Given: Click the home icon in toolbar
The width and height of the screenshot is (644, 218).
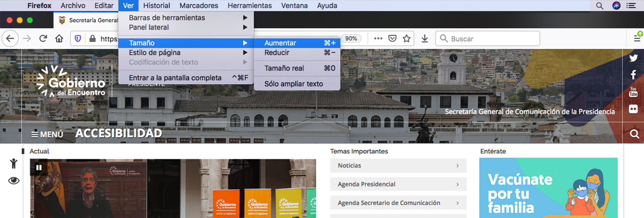Looking at the screenshot, I should 59,39.
